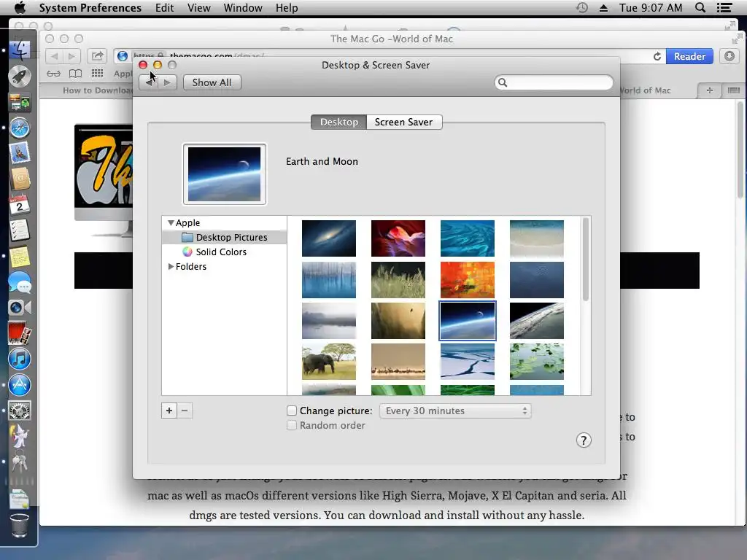Open yellow Notes icon in Dock
Screen dimensions: 747x560
[20, 256]
